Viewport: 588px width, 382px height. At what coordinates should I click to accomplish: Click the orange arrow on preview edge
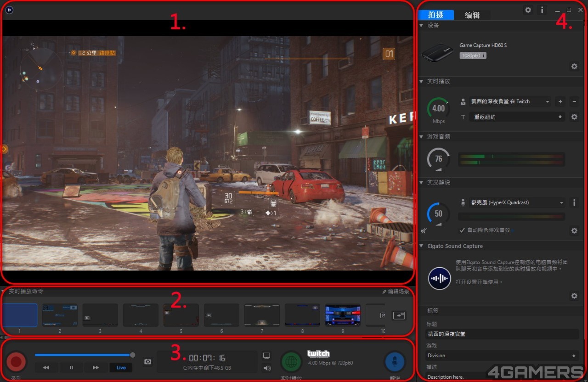(4, 149)
